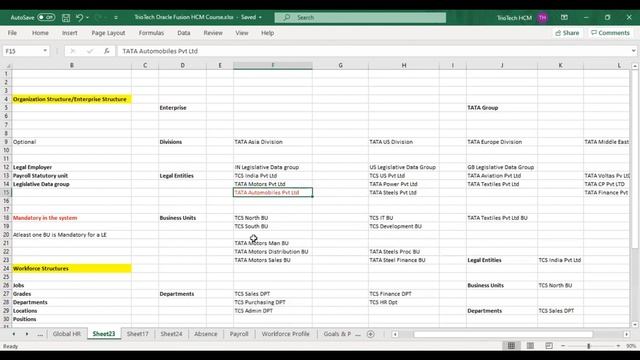Screen dimensions: 640x360
Task: Click the Save disk icon
Action: click(66, 18)
